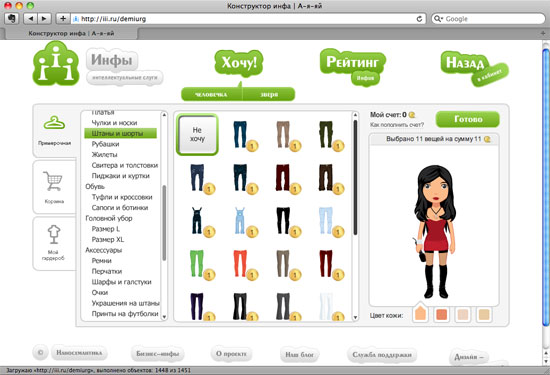
Task: Open the Шарфы и галстуки category
Action: (x=121, y=282)
